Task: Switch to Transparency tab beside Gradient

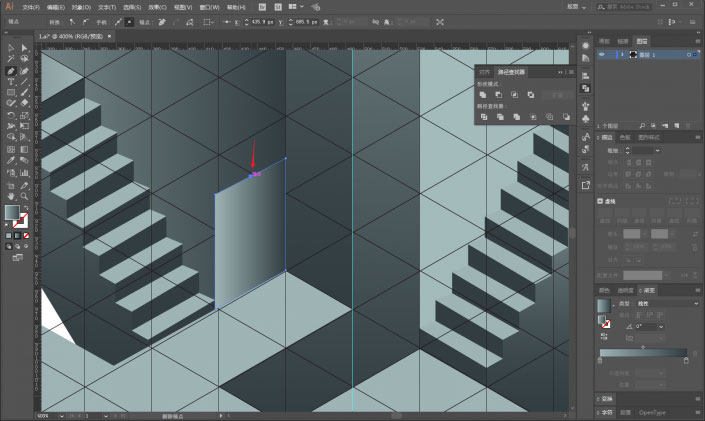Action: coord(625,291)
